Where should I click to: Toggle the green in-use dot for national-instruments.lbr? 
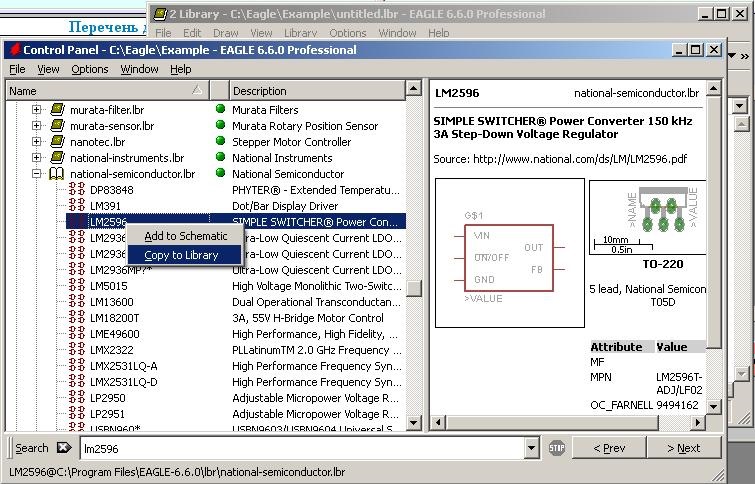coord(221,157)
